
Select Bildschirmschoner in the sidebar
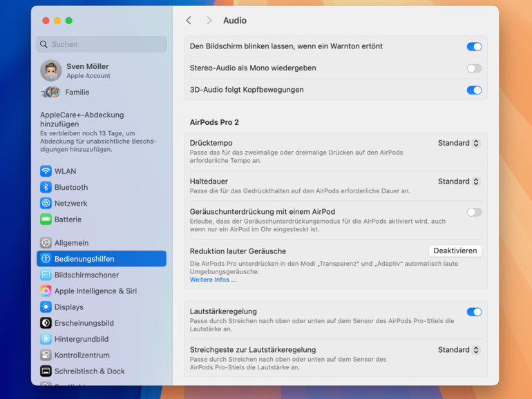click(86, 275)
